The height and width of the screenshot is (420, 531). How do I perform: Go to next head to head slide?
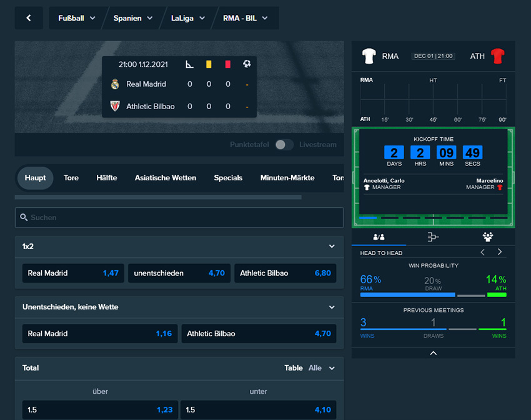click(500, 252)
